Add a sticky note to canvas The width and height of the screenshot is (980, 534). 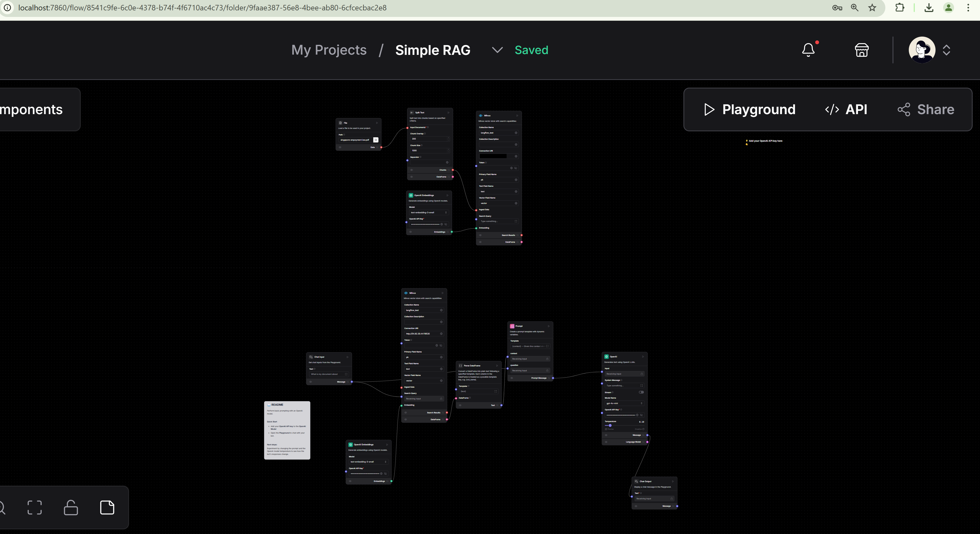pos(107,507)
